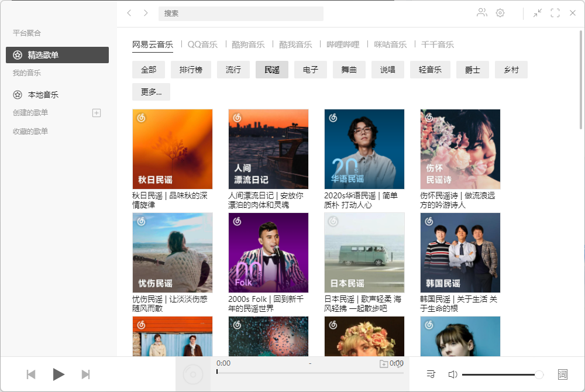Mute with the speaker icon

(x=453, y=374)
